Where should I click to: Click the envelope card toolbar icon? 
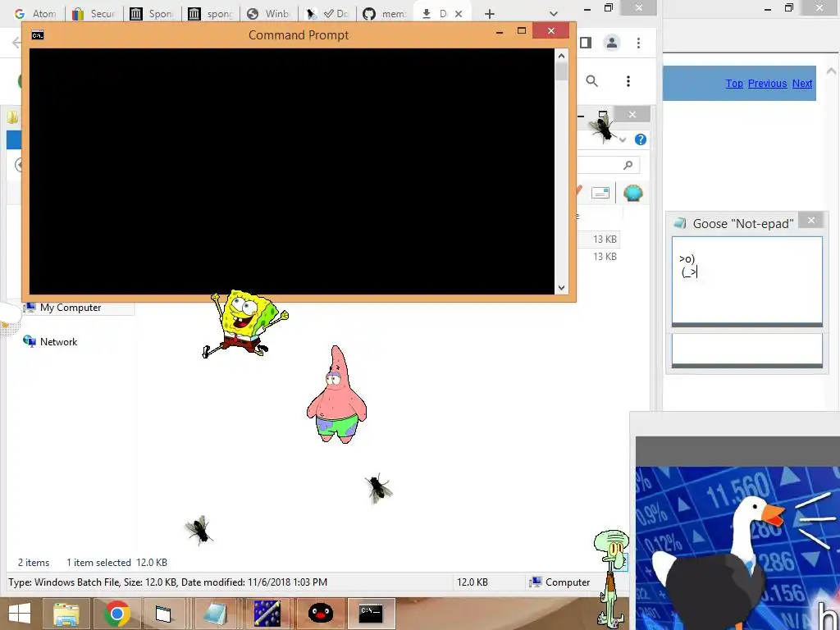pos(600,193)
